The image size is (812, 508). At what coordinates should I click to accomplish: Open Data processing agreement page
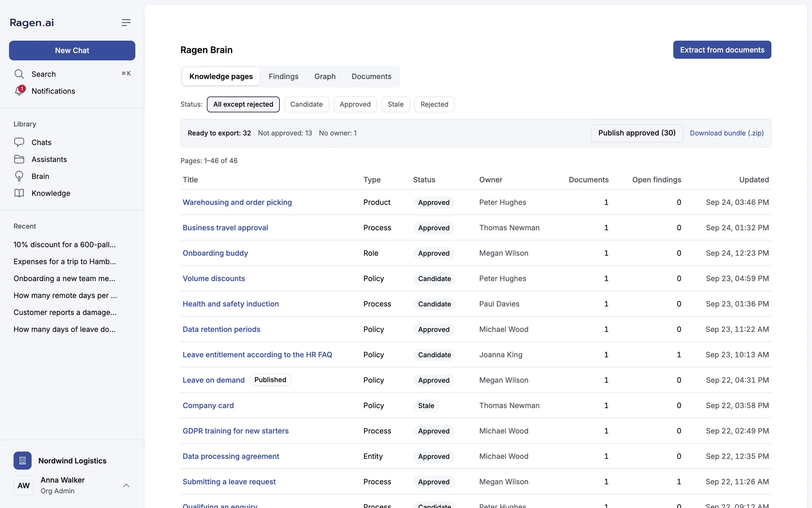(x=231, y=456)
